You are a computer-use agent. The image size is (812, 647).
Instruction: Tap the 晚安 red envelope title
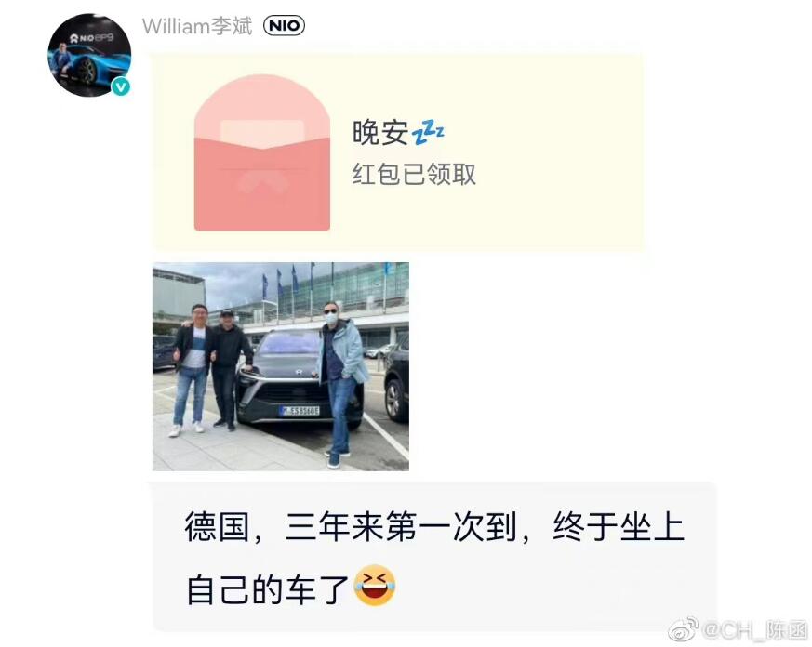(380, 132)
